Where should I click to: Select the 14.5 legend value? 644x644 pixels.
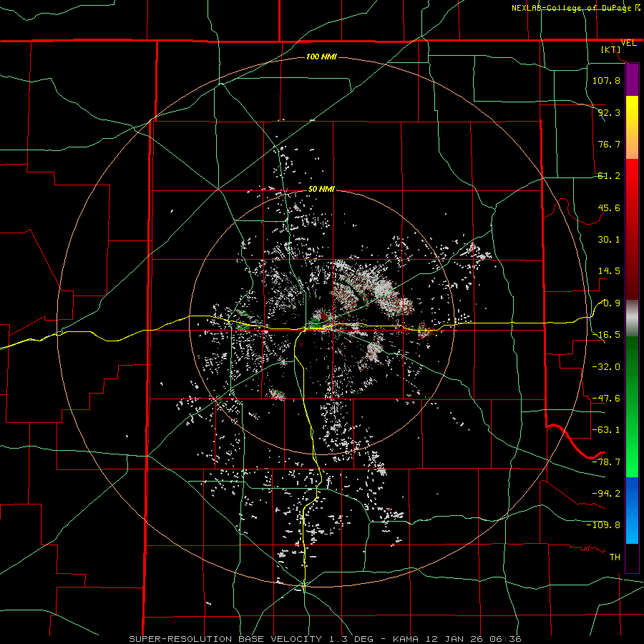coord(609,271)
